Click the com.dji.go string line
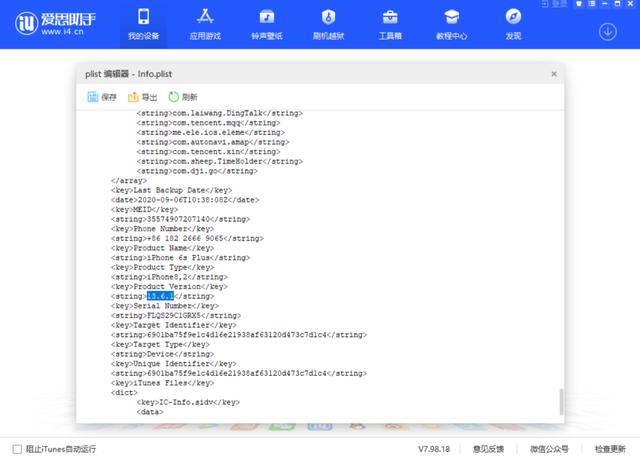The height and width of the screenshot is (460, 640). pos(197,171)
